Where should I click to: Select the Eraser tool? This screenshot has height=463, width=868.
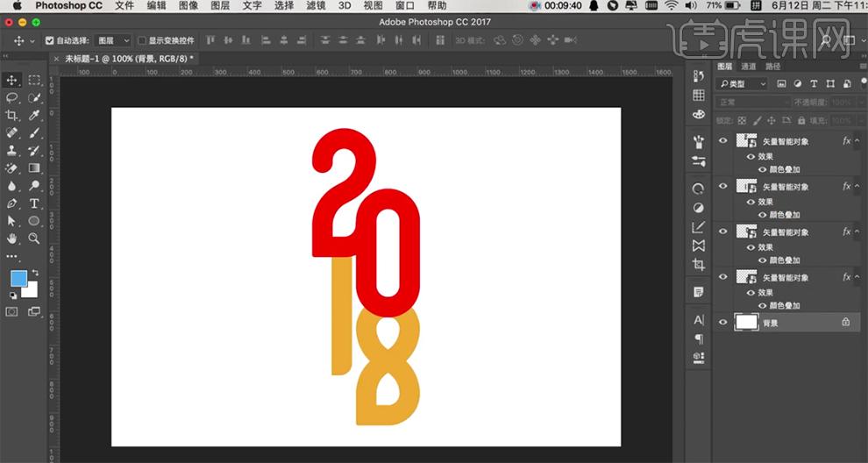(11, 167)
